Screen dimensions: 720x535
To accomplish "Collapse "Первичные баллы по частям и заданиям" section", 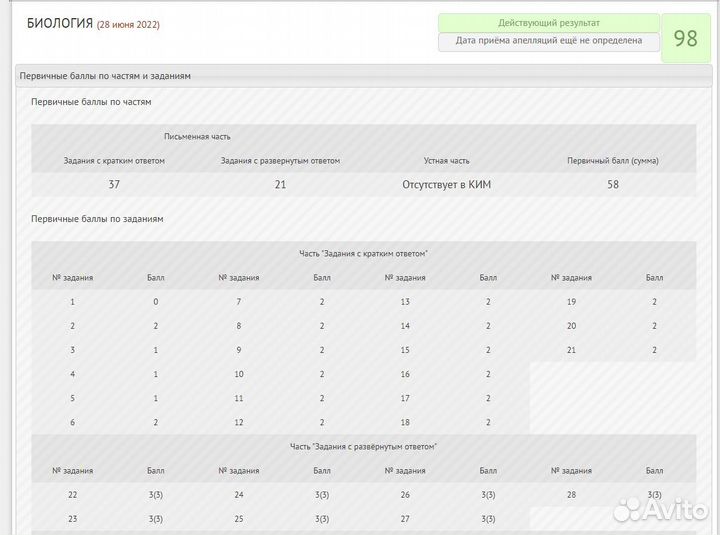I will (x=106, y=76).
